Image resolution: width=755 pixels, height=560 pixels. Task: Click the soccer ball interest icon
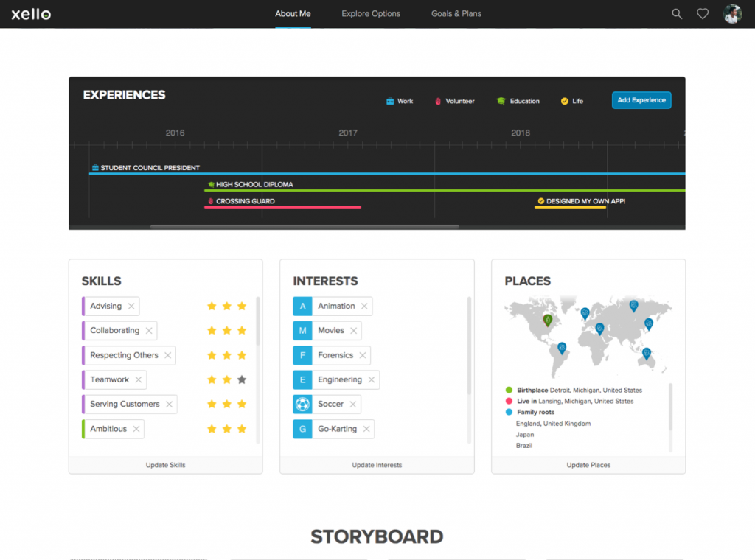tap(302, 404)
